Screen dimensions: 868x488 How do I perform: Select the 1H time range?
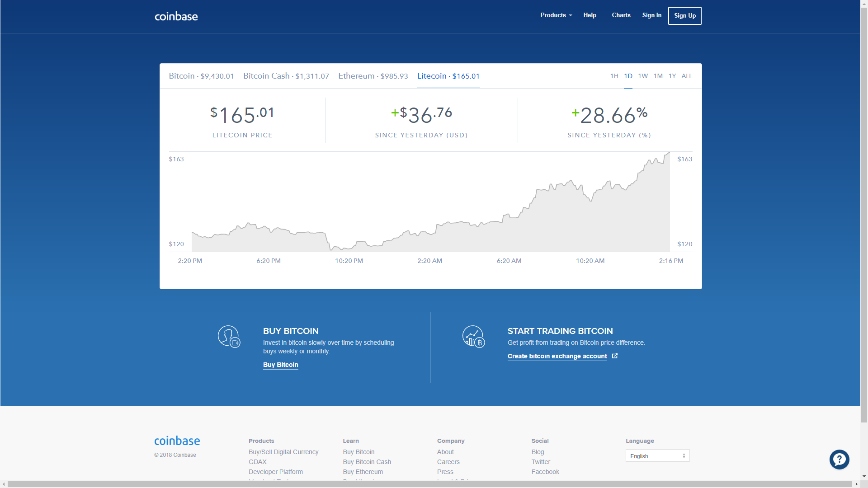pos(614,76)
